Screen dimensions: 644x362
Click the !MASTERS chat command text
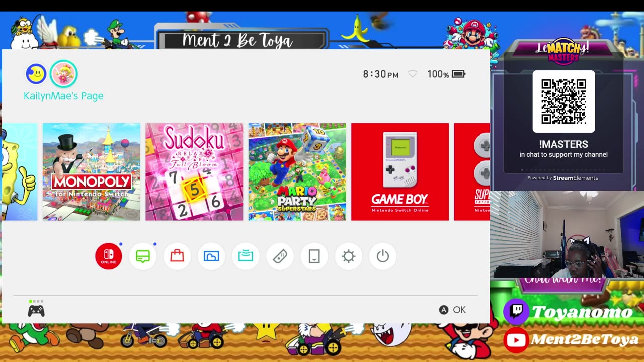pos(563,144)
